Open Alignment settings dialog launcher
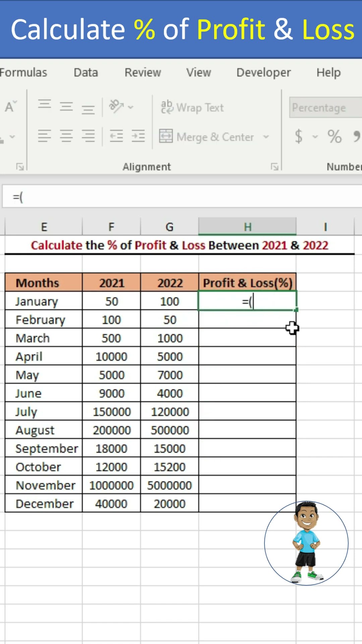 275,167
